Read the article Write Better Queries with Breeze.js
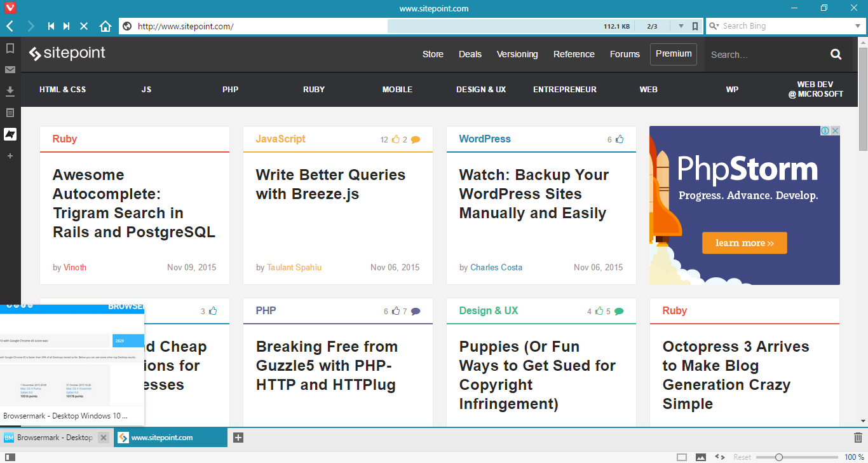The width and height of the screenshot is (868, 463). coord(330,184)
